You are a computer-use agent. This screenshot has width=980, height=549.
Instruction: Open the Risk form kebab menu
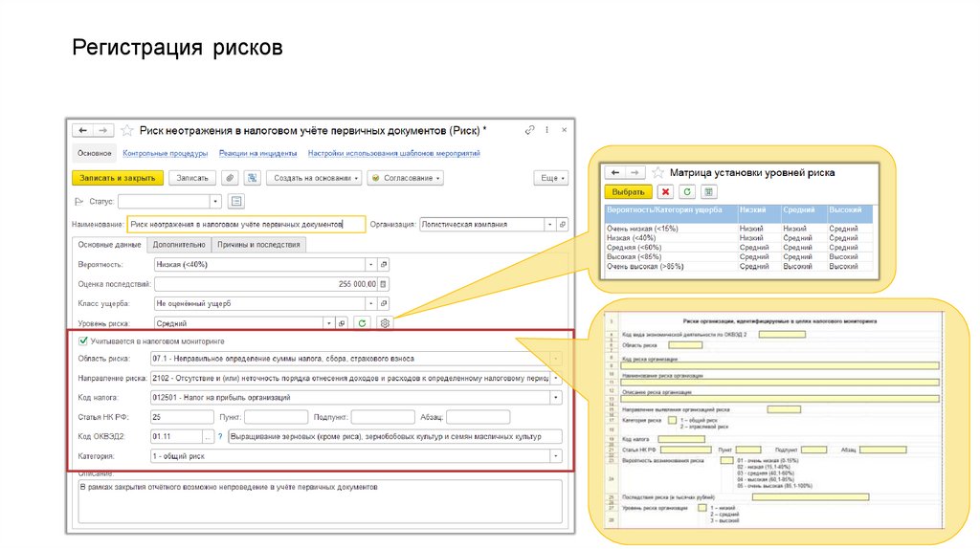pos(546,130)
